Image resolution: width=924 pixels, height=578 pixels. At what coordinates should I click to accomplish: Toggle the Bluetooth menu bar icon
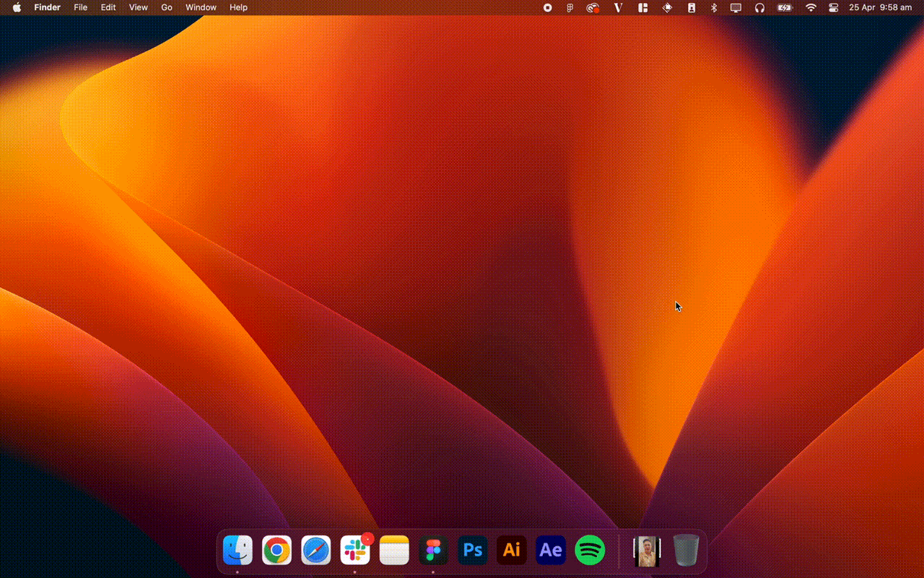(x=714, y=7)
